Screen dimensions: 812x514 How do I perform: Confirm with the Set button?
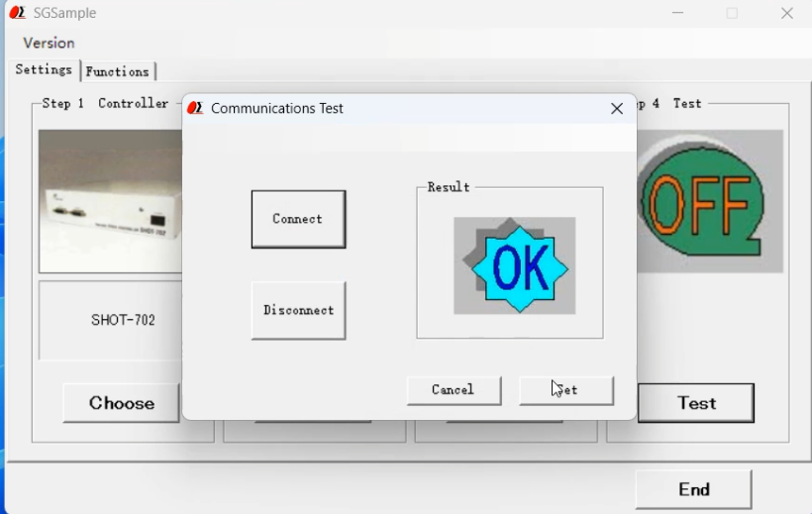coord(566,390)
